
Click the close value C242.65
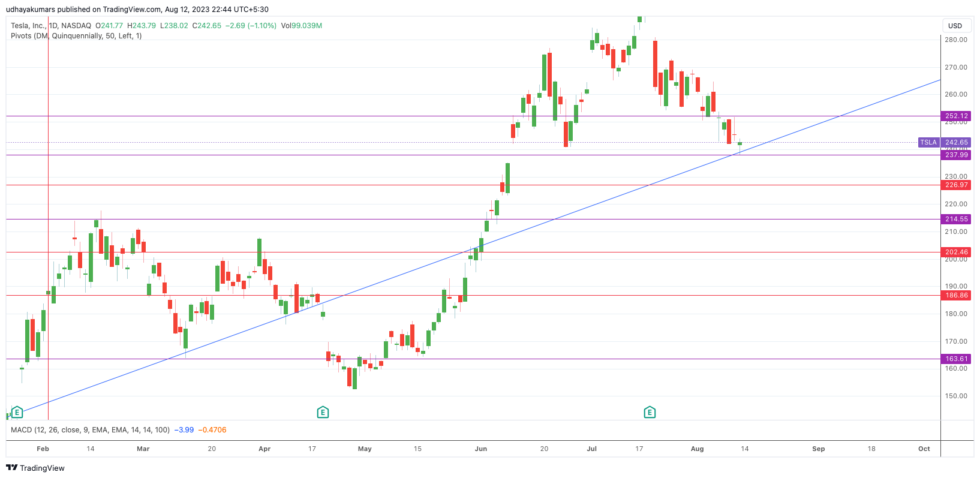(x=206, y=26)
